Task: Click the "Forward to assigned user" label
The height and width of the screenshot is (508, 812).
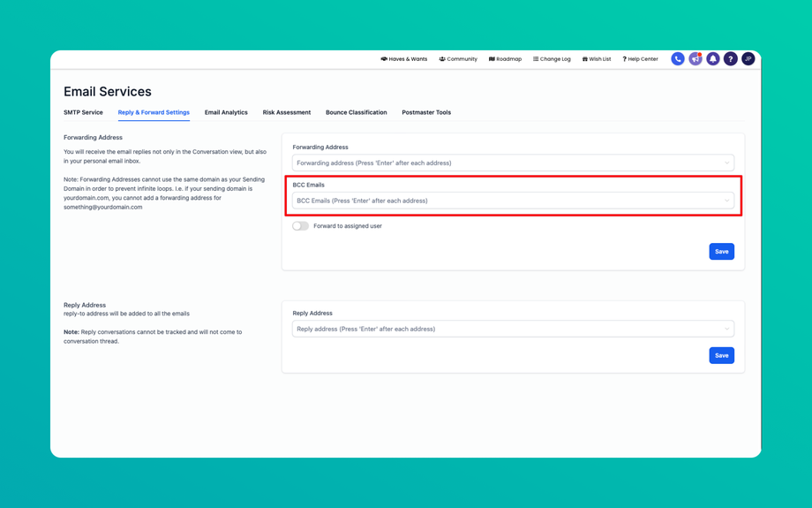Action: (348, 226)
